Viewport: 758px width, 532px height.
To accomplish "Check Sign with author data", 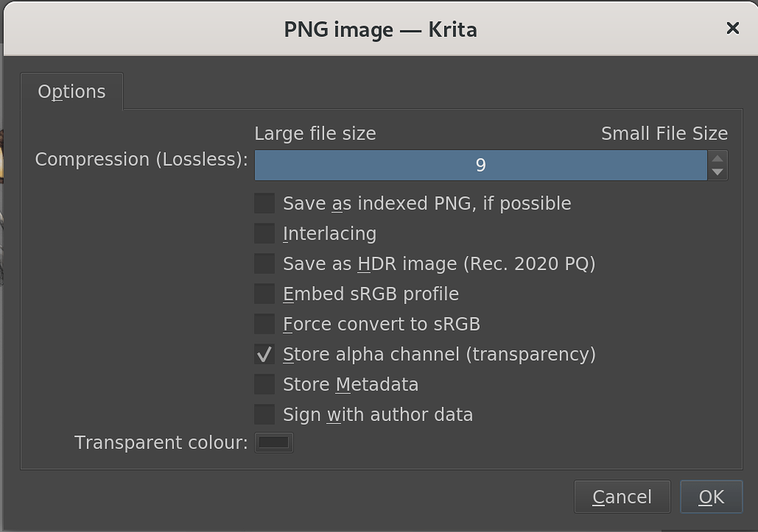I will point(264,414).
